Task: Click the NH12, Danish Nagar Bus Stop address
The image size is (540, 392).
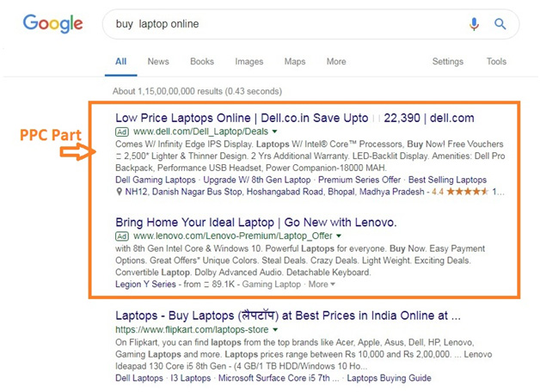Action: point(274,192)
